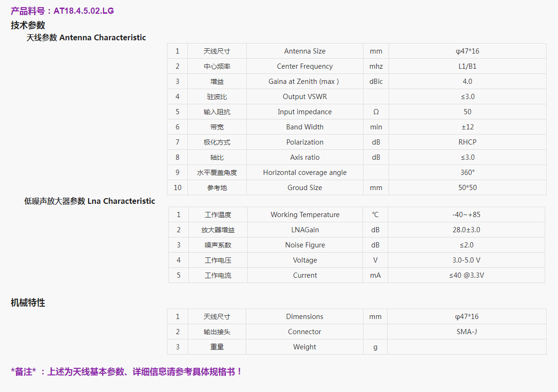The width and height of the screenshot is (558, 392).
Task: Select the Axis ratio cell
Action: [305, 157]
